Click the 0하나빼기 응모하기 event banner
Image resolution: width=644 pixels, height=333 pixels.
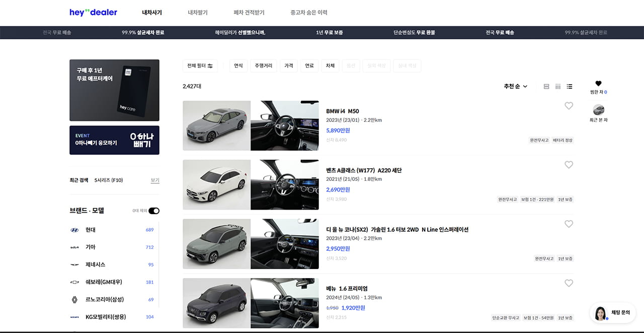click(114, 140)
